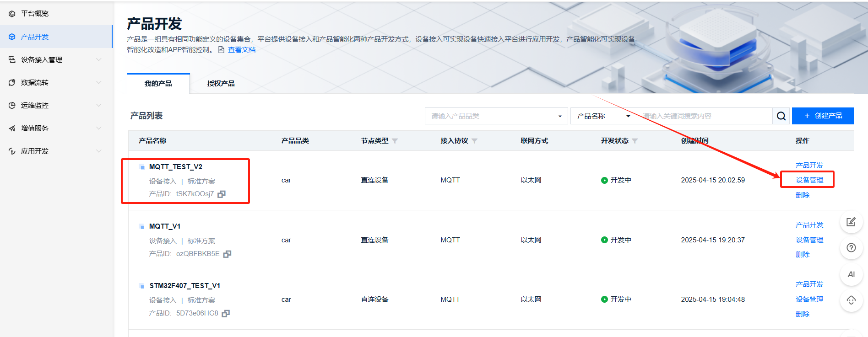Click the 运维监控 sidebar icon

(x=12, y=105)
